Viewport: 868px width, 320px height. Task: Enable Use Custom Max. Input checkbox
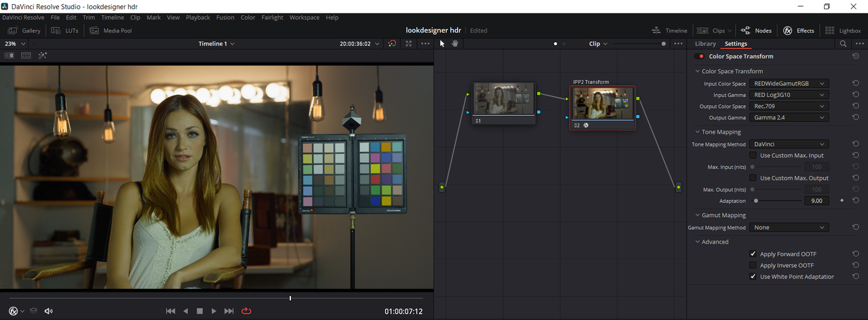pos(753,155)
